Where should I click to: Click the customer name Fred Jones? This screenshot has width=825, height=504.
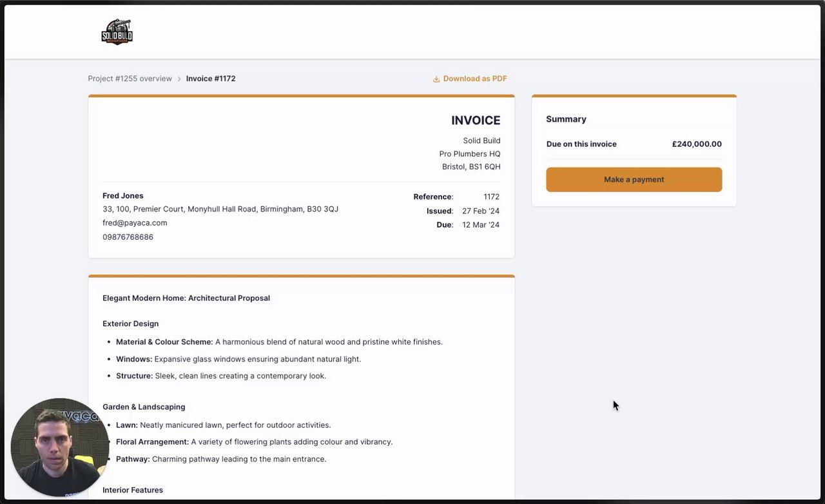pos(123,196)
